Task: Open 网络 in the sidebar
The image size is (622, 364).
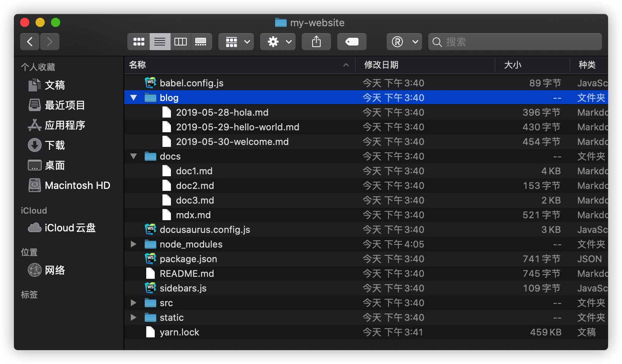Action: pyautogui.click(x=46, y=270)
